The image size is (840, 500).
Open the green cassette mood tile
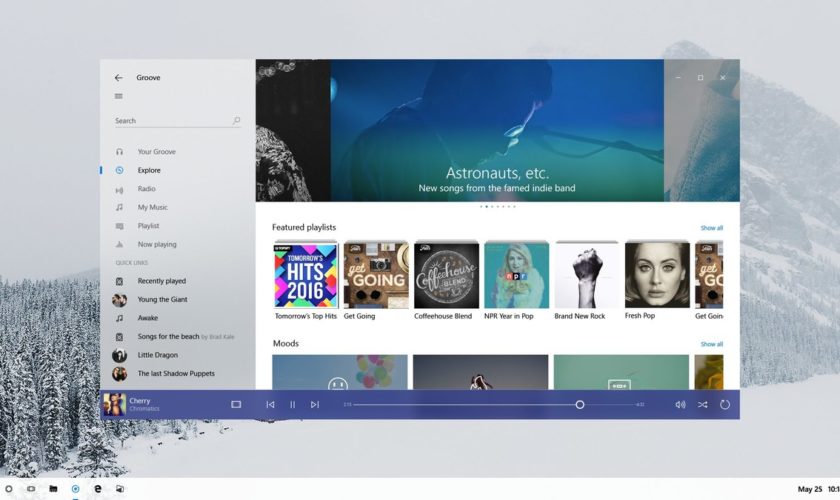coord(621,372)
